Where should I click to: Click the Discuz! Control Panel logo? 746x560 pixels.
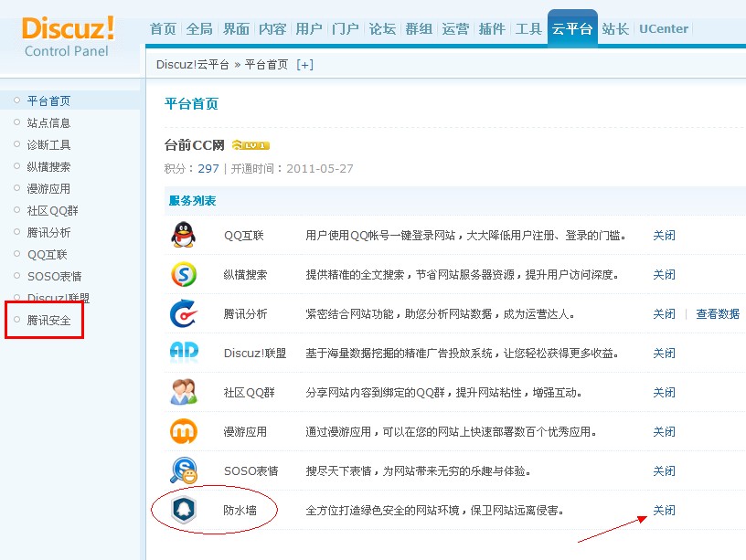coord(68,37)
